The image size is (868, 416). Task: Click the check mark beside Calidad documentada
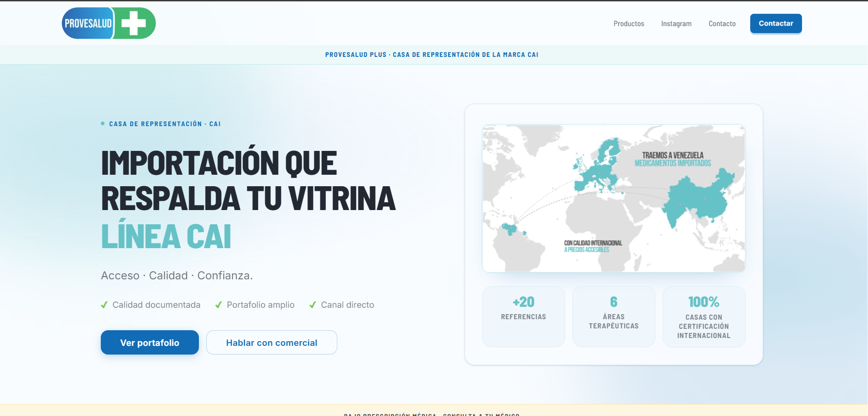click(104, 305)
